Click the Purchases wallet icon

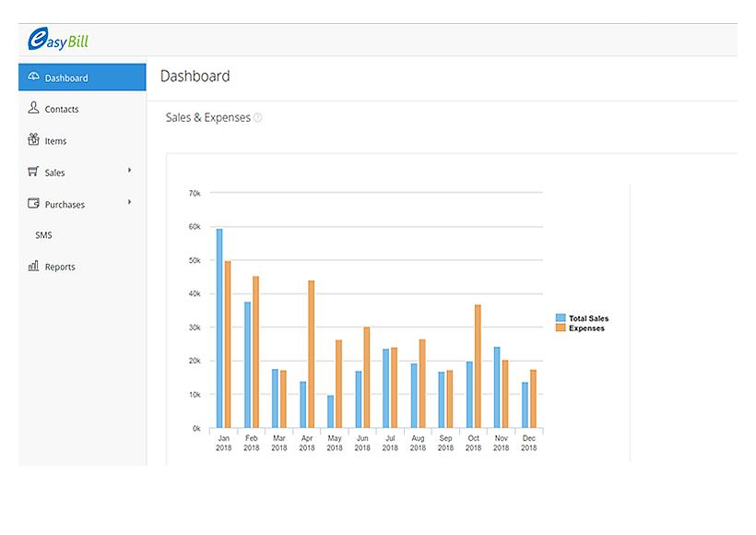click(33, 204)
